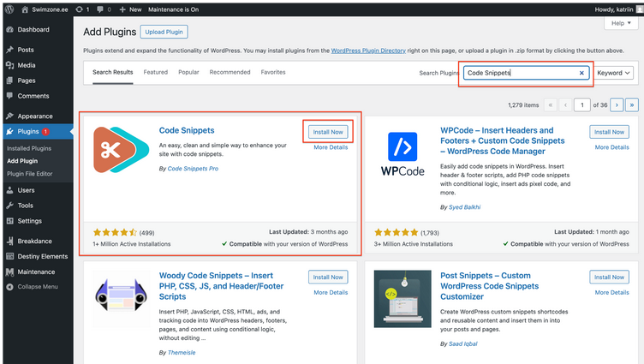Screen dimensions: 644x364
Task: Open Appearance via its brush icon
Action: coord(10,116)
